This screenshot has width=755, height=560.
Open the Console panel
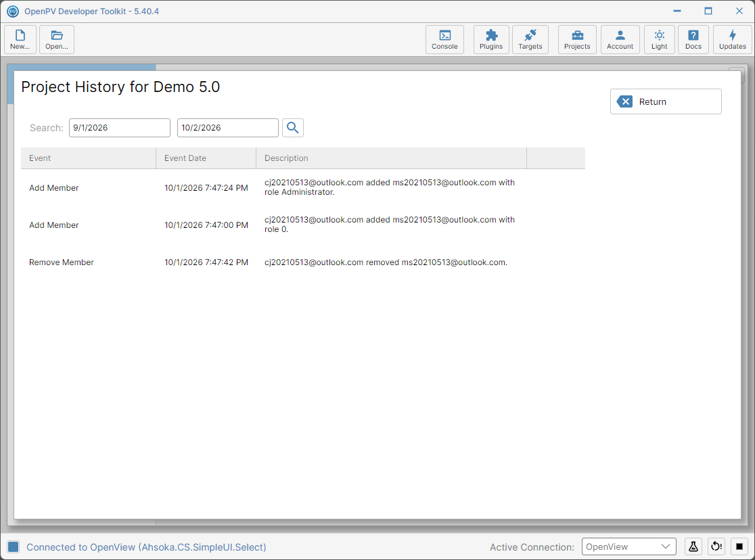(444, 39)
